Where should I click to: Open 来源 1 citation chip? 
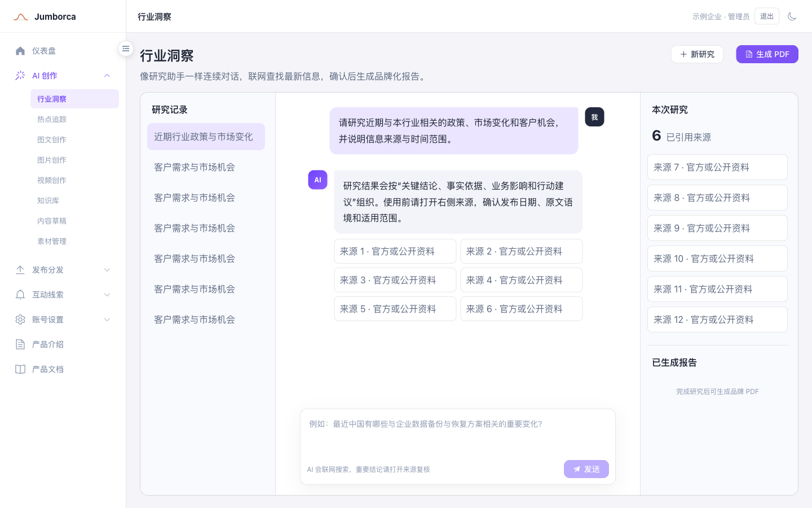tap(395, 251)
